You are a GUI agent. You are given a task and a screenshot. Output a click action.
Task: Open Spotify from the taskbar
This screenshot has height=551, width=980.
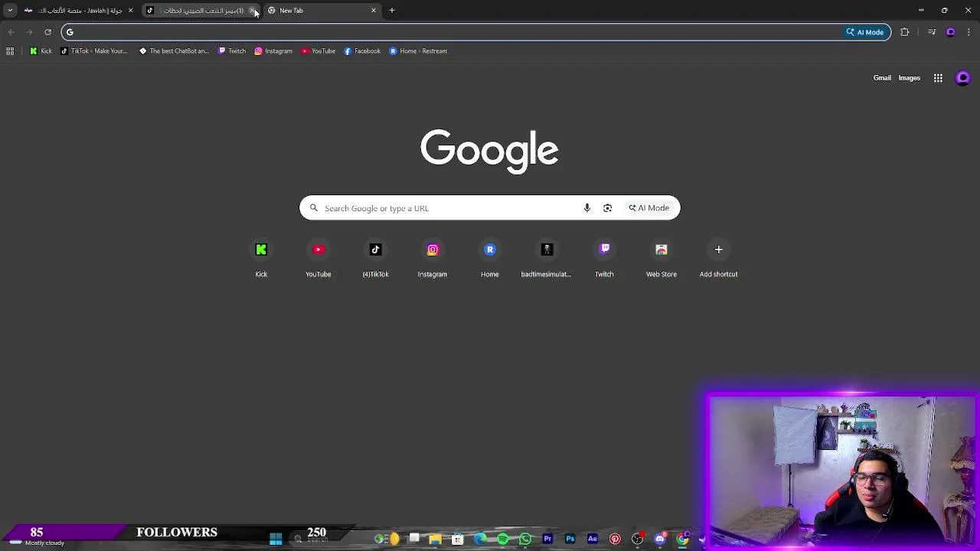click(x=503, y=540)
